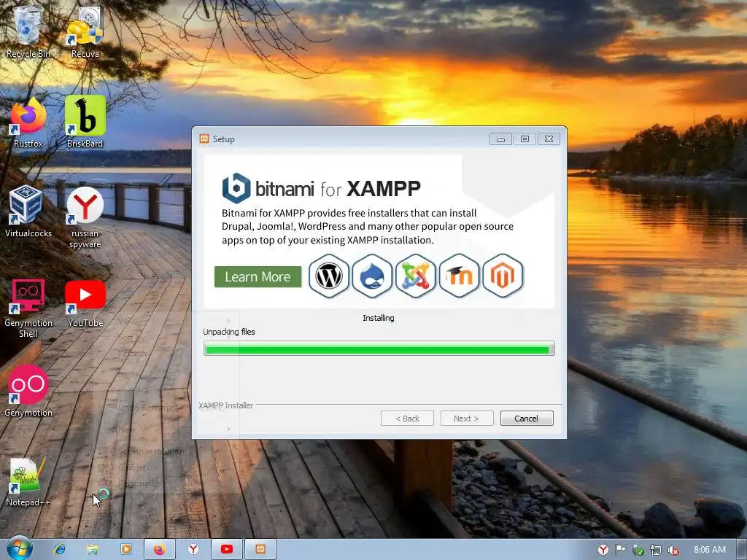This screenshot has height=560, width=747.
Task: Click the 8:06 AM taskbar clock
Action: (709, 550)
